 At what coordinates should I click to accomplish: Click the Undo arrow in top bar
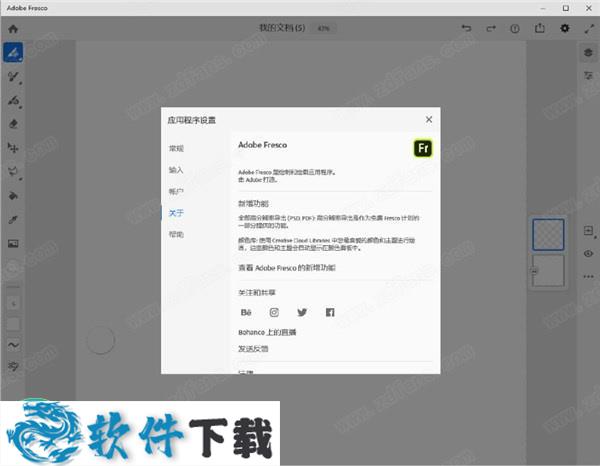click(466, 28)
